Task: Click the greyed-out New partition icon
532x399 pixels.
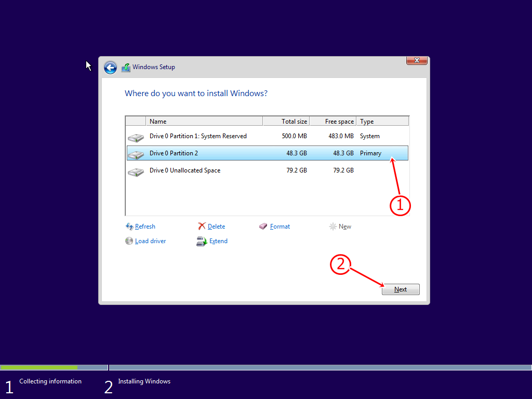Action: click(x=332, y=226)
